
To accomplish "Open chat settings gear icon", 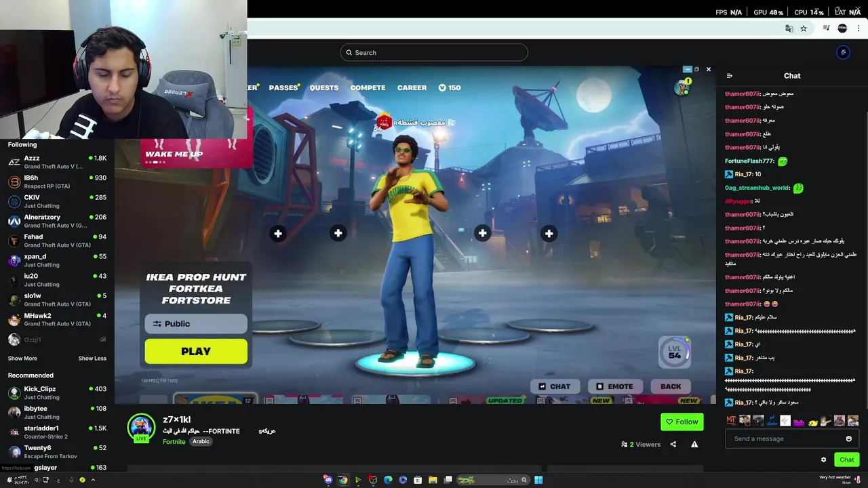I will pos(824,460).
